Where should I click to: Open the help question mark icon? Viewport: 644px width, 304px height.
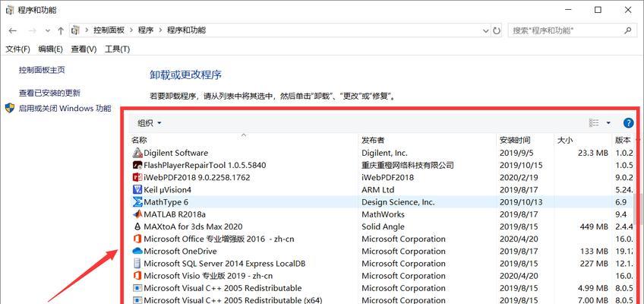point(628,123)
